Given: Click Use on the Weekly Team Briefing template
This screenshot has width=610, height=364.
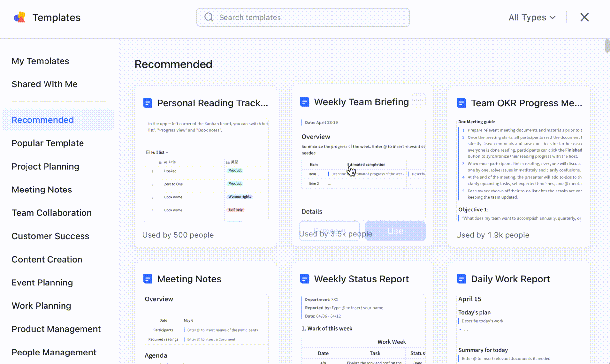Looking at the screenshot, I should [x=395, y=231].
